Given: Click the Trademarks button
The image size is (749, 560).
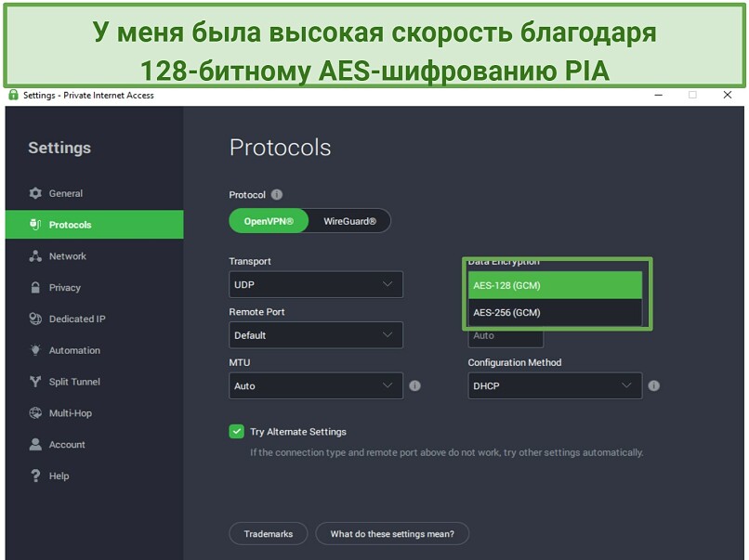Looking at the screenshot, I should click(269, 534).
